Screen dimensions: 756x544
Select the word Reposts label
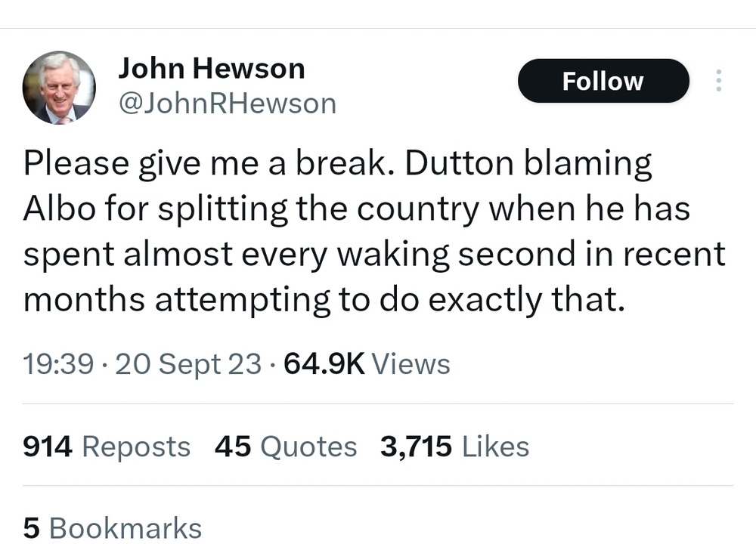click(136, 447)
